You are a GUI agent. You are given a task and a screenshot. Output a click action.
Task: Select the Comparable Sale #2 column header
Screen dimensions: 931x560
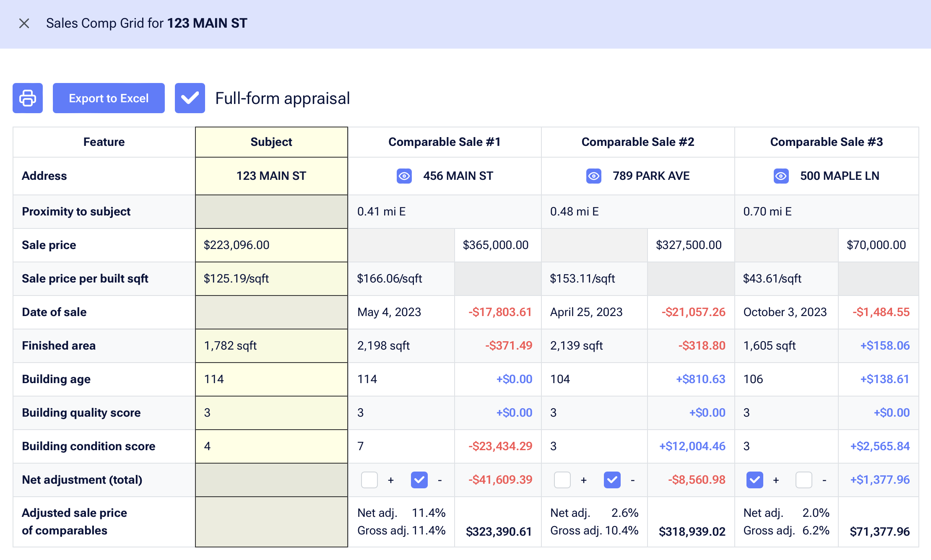[x=637, y=142]
